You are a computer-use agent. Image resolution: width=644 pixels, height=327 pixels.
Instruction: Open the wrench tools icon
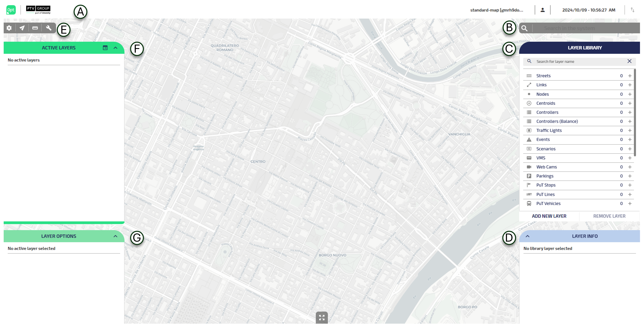tap(48, 28)
